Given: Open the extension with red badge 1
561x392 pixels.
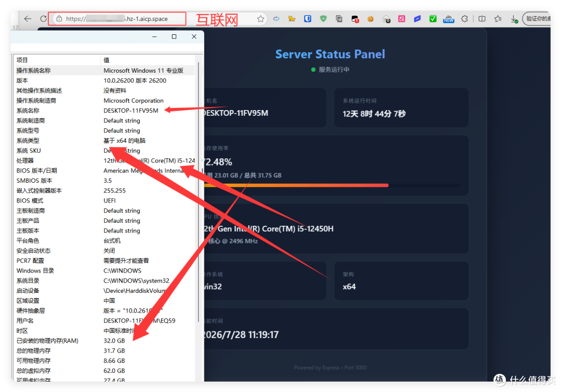Looking at the screenshot, I should coord(355,19).
